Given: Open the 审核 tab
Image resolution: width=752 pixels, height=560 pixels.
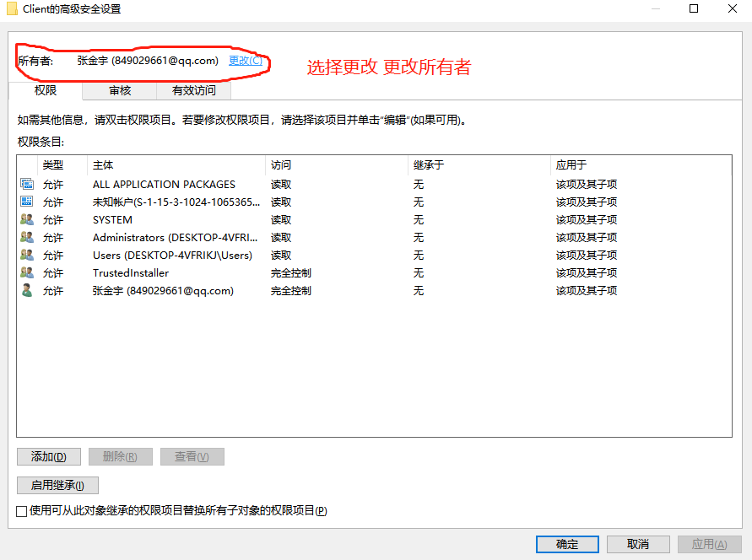Looking at the screenshot, I should [x=120, y=90].
